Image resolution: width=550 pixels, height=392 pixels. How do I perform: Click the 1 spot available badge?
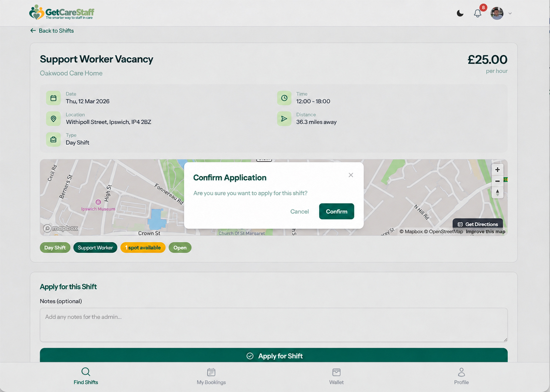coord(143,248)
